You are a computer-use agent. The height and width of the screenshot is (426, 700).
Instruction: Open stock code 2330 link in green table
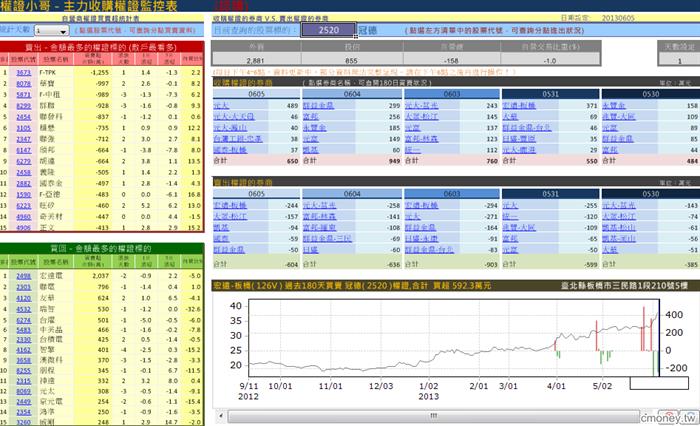pos(24,340)
